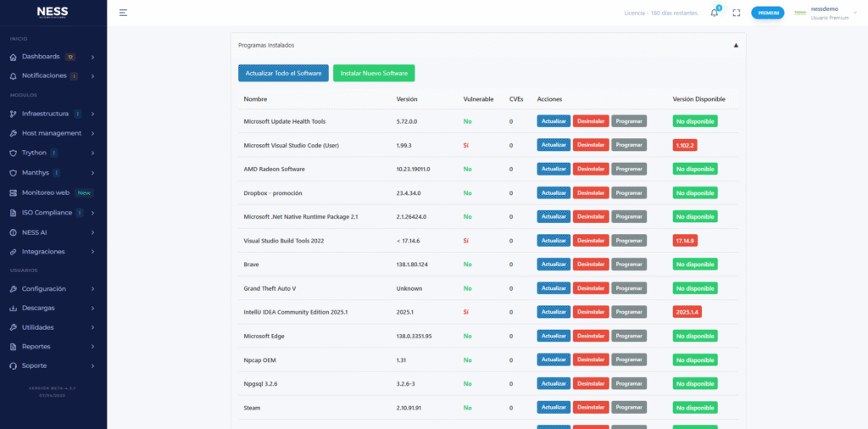Click Actualizar Todo el Software button
868x429 pixels.
283,73
